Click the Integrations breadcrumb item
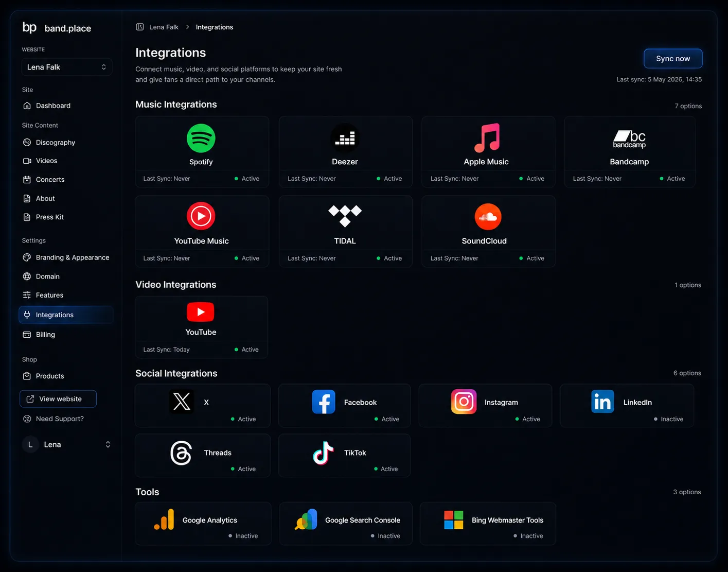The image size is (728, 572). tap(215, 27)
